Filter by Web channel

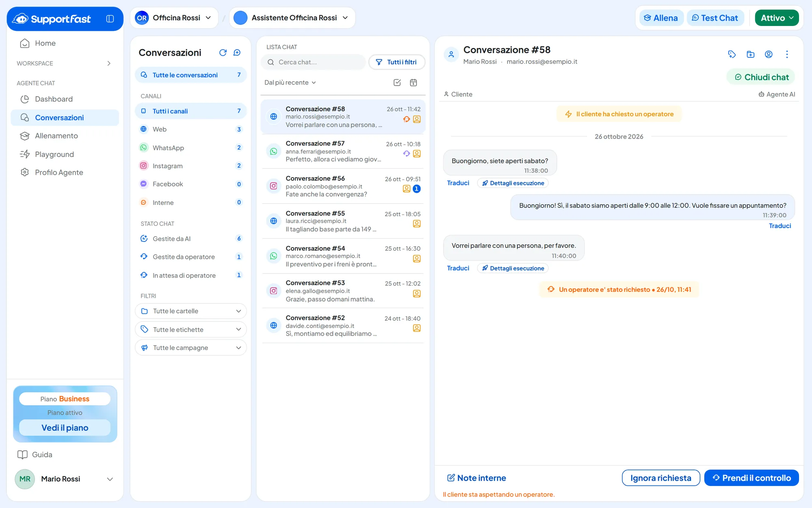click(191, 129)
